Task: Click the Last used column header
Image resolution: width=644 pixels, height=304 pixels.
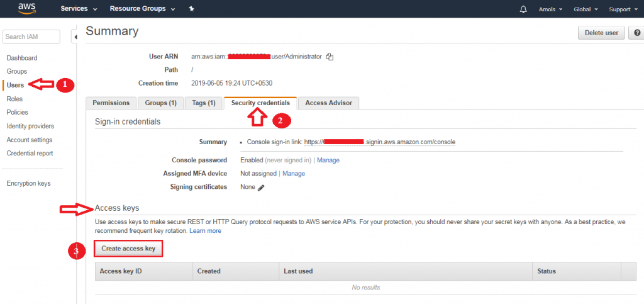Action: tap(406, 271)
